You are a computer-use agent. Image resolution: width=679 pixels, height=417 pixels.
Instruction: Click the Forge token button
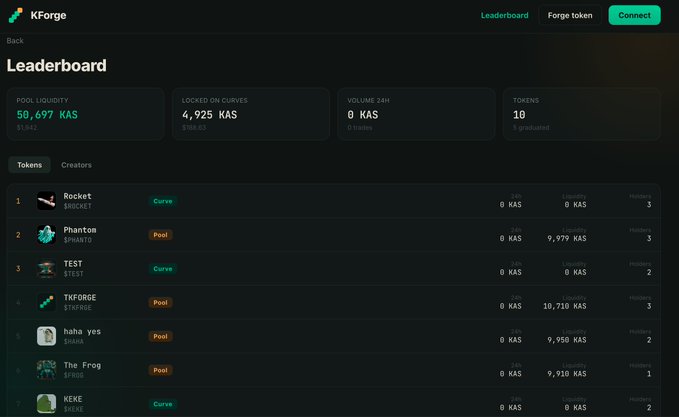[x=570, y=15]
